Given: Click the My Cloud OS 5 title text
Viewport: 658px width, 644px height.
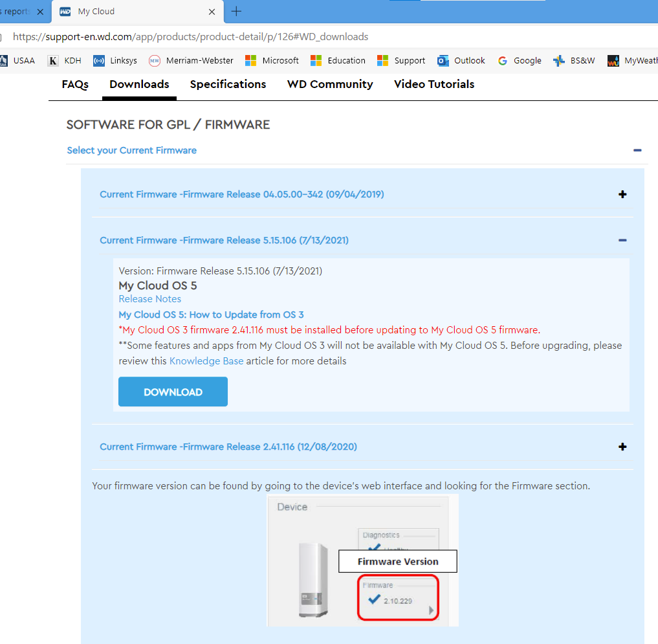Looking at the screenshot, I should [158, 285].
